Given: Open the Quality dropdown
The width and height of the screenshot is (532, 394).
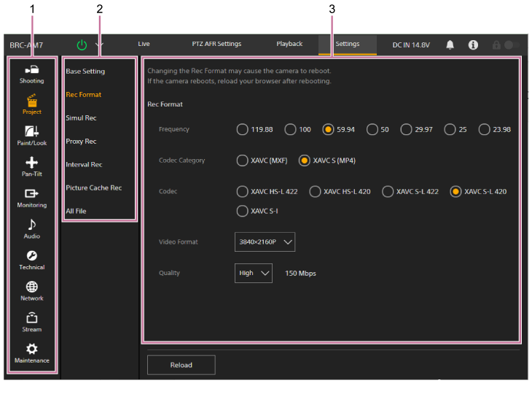Looking at the screenshot, I should 253,274.
